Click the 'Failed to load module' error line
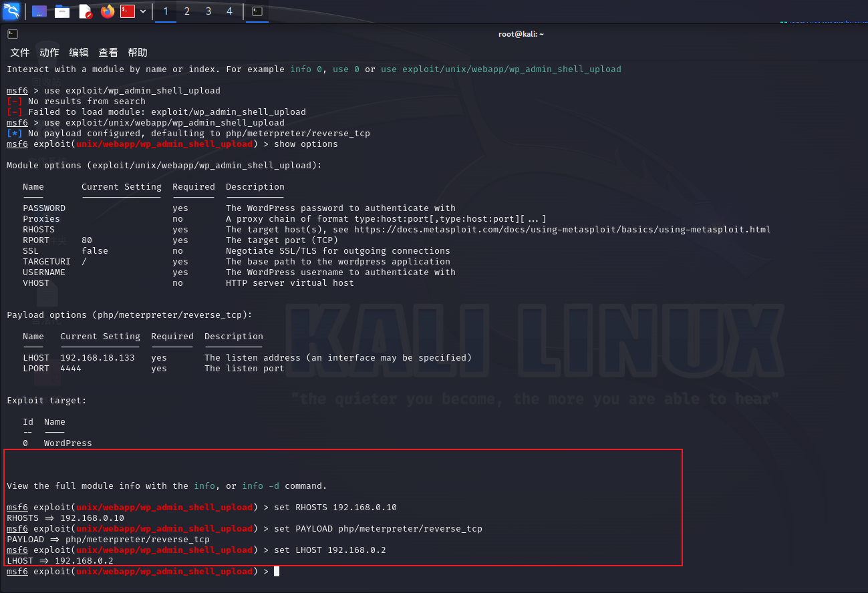 [156, 112]
